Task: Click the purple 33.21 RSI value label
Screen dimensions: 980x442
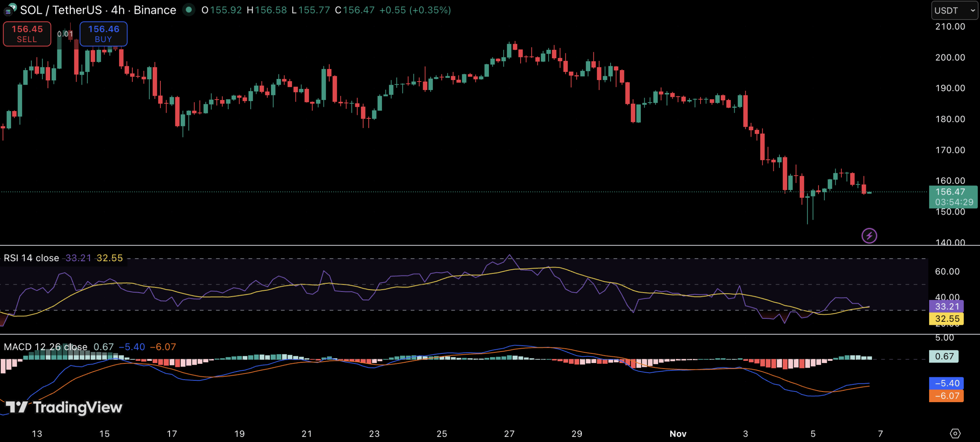Action: click(x=946, y=306)
